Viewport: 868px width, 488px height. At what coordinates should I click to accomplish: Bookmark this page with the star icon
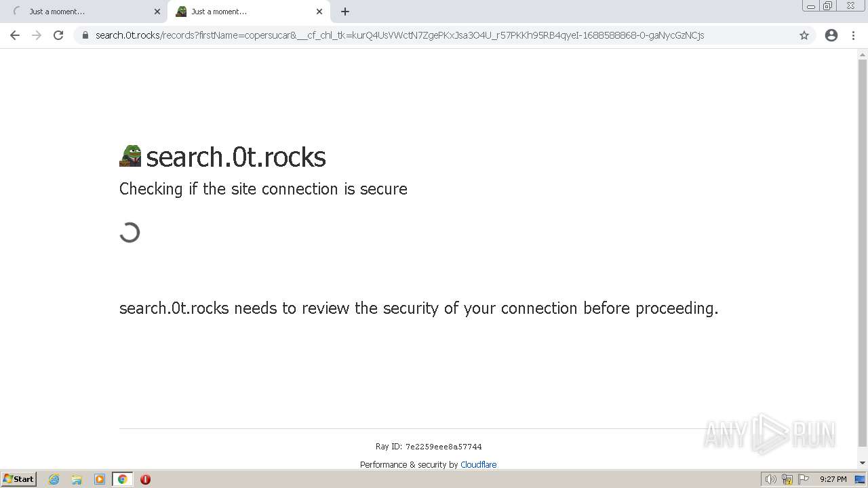tap(804, 35)
